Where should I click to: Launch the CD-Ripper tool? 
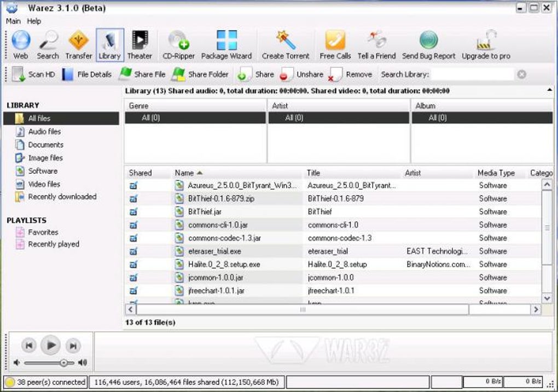click(179, 45)
